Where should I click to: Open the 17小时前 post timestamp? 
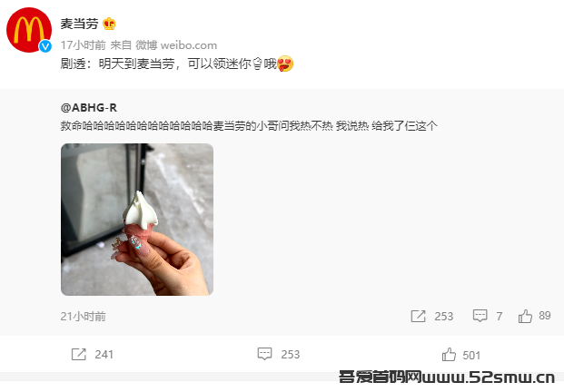point(83,45)
